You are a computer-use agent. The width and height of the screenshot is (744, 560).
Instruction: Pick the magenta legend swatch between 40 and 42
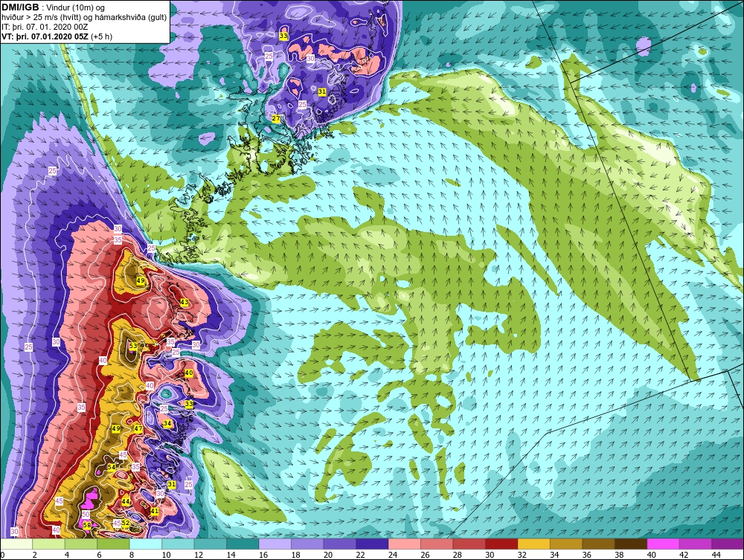point(663,544)
